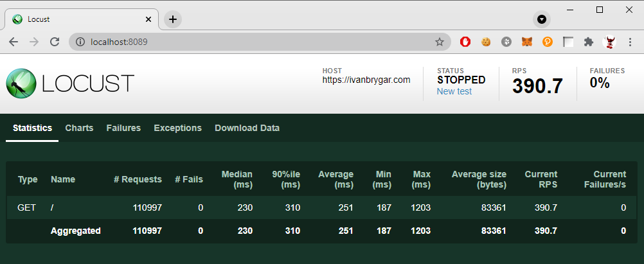Switch to the Failures tab
Viewport: 644px width, 264px height.
[123, 128]
